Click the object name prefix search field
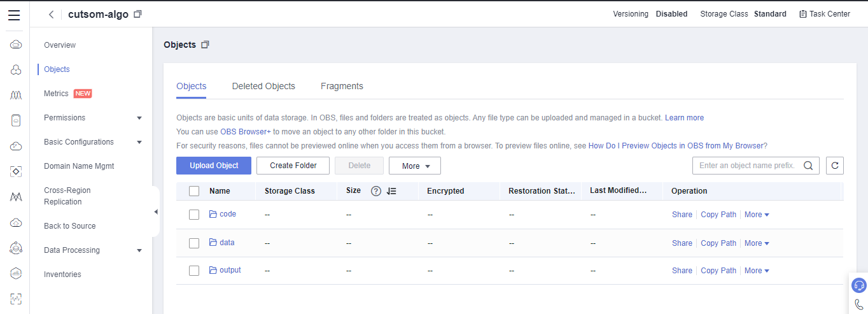 (746, 166)
